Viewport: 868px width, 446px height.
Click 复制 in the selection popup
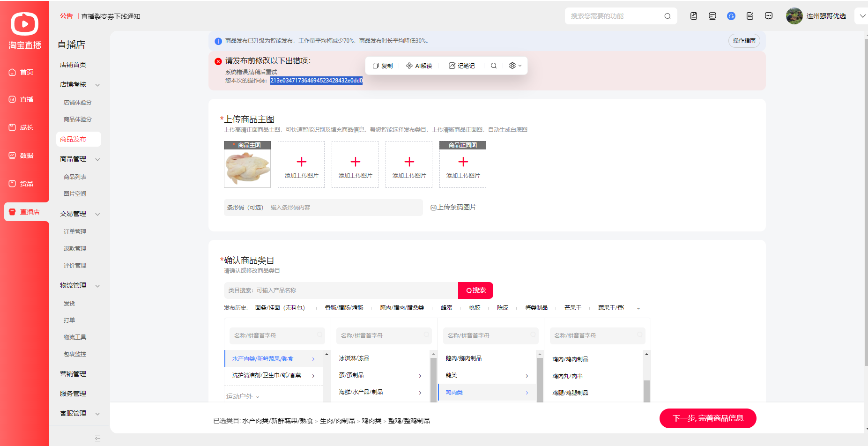coord(383,66)
